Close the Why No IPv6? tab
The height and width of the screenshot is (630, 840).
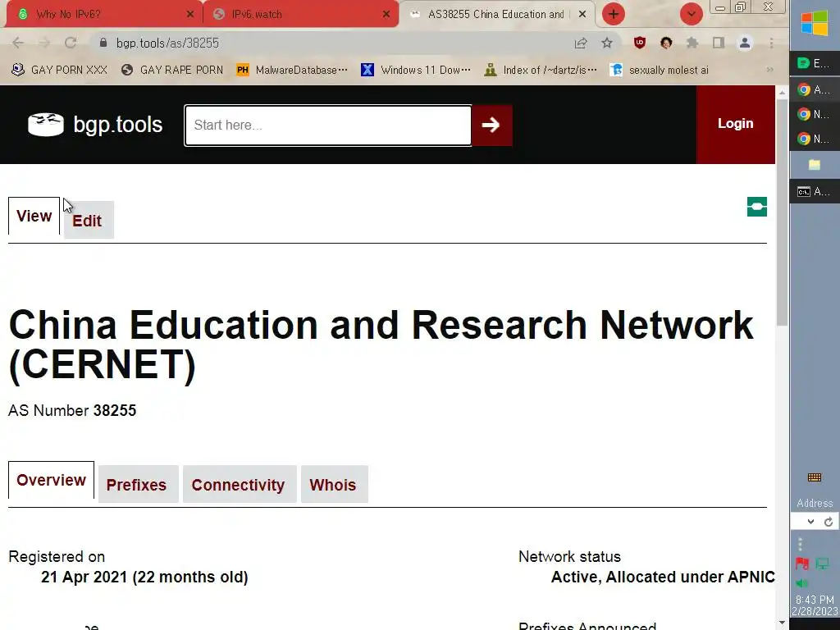[x=190, y=15]
